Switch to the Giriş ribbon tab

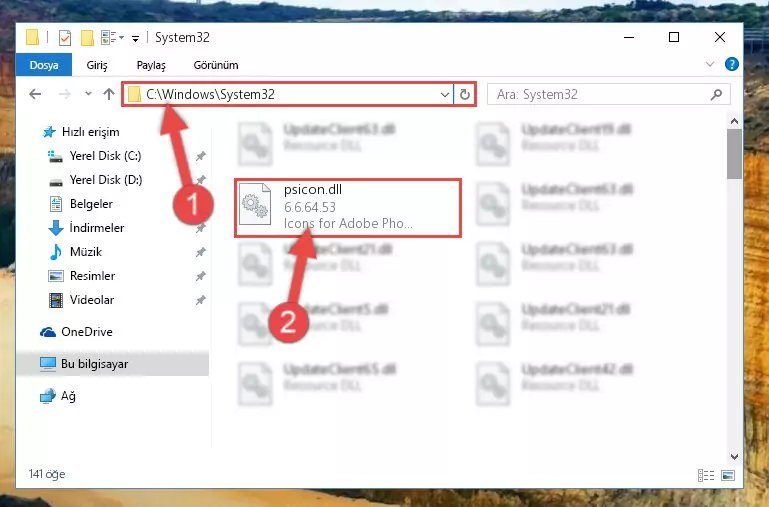tap(97, 65)
